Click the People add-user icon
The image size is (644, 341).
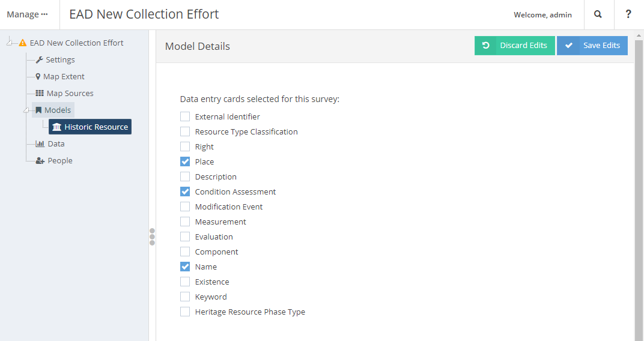[x=40, y=160]
